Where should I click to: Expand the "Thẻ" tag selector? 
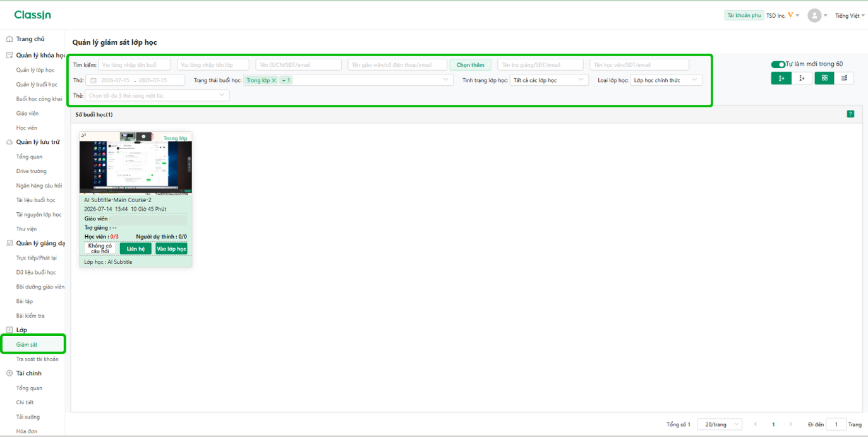click(x=157, y=95)
